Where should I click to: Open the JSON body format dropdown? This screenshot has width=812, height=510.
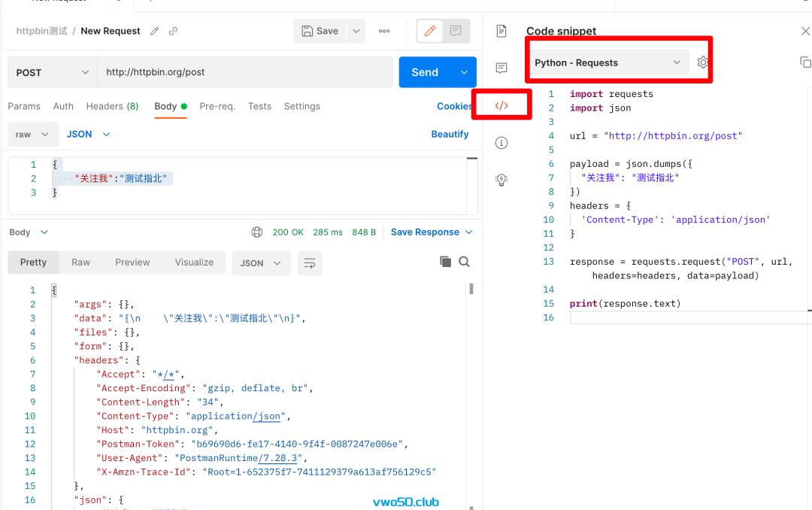[x=88, y=134]
